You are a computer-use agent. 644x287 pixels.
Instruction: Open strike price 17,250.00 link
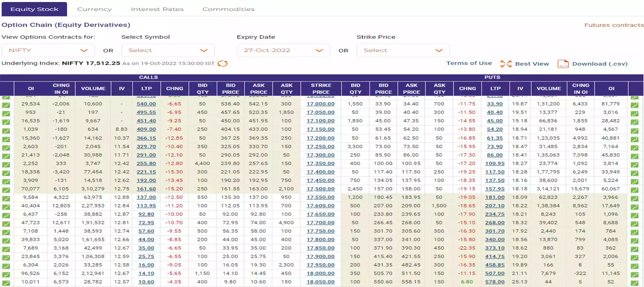coord(320,146)
